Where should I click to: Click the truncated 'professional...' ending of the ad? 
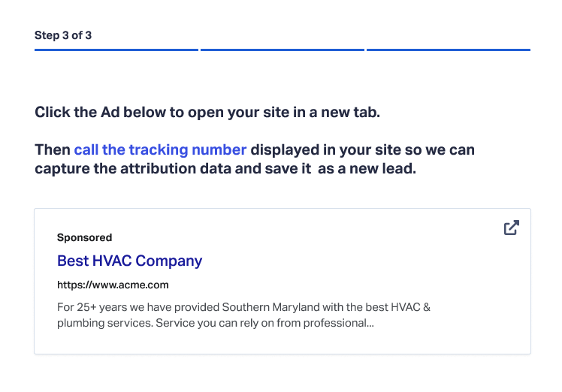tap(339, 323)
